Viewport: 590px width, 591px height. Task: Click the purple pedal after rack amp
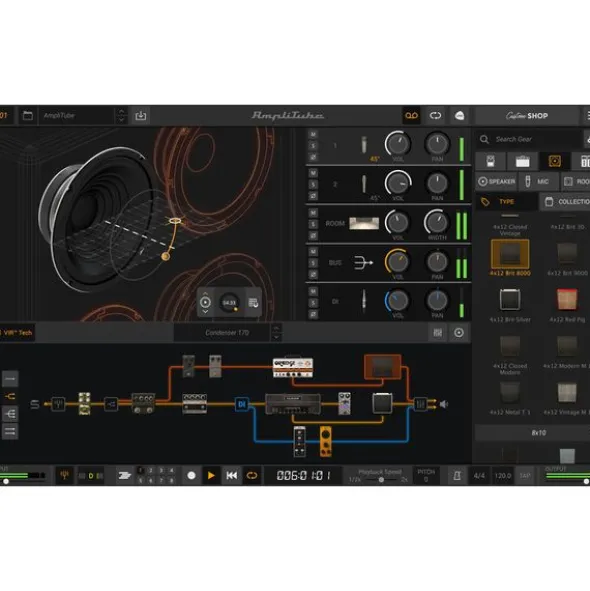point(344,403)
